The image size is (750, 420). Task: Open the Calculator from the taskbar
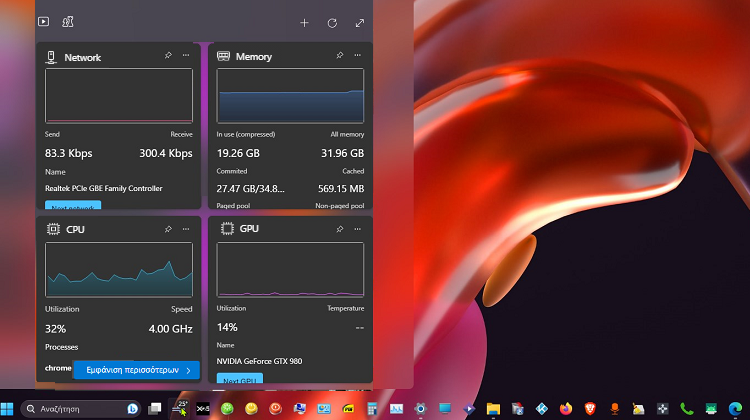point(372,409)
